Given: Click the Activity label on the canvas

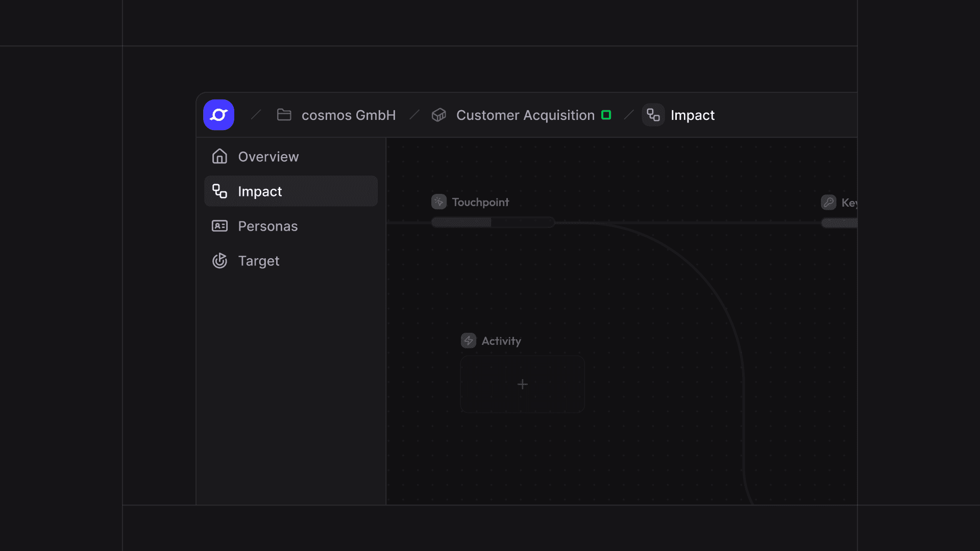Looking at the screenshot, I should point(501,341).
